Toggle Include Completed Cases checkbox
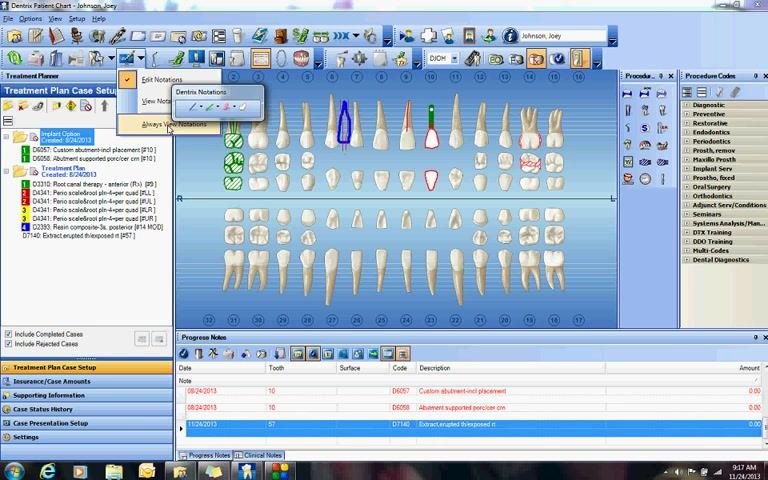Viewport: 768px width, 480px height. click(x=8, y=334)
